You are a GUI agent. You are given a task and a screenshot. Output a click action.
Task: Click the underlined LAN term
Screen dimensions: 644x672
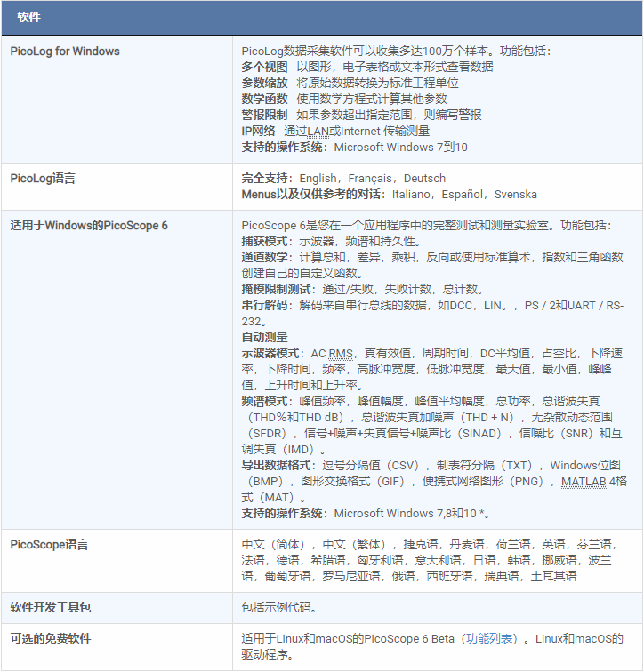tap(319, 131)
